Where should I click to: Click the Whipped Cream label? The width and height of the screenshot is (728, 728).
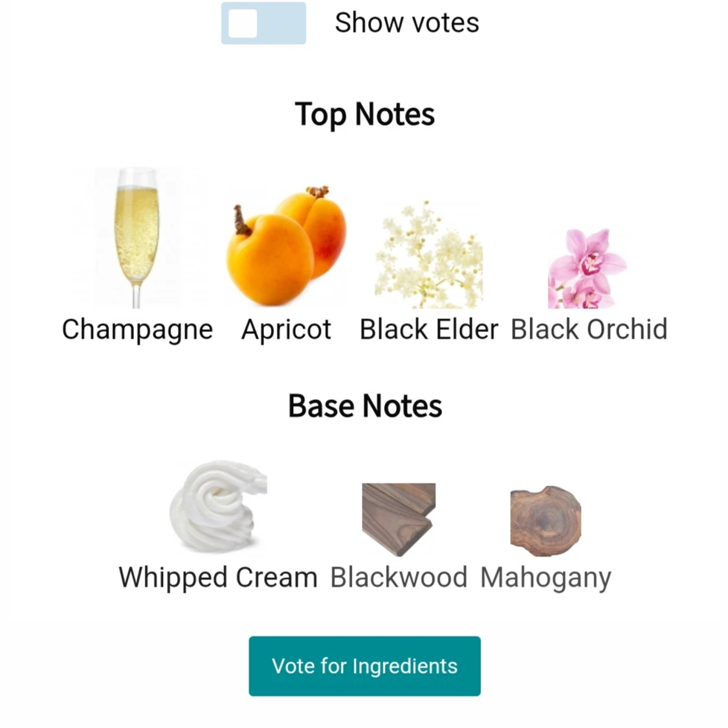point(218,577)
